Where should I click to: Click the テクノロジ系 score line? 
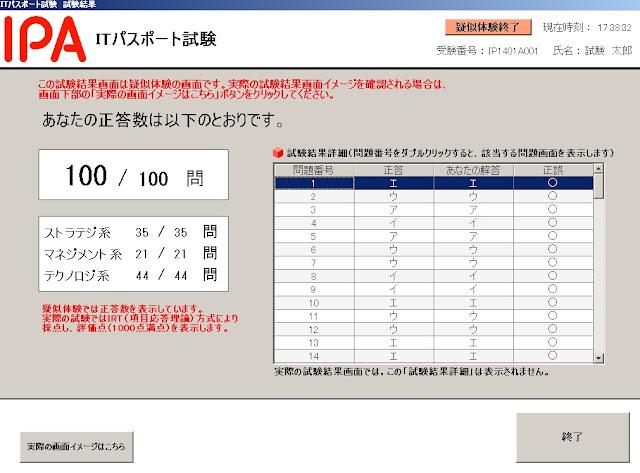tap(131, 275)
